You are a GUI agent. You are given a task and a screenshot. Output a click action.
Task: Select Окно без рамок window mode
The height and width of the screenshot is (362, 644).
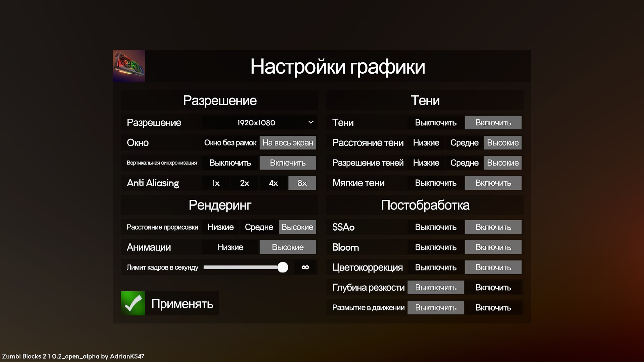[x=230, y=143]
